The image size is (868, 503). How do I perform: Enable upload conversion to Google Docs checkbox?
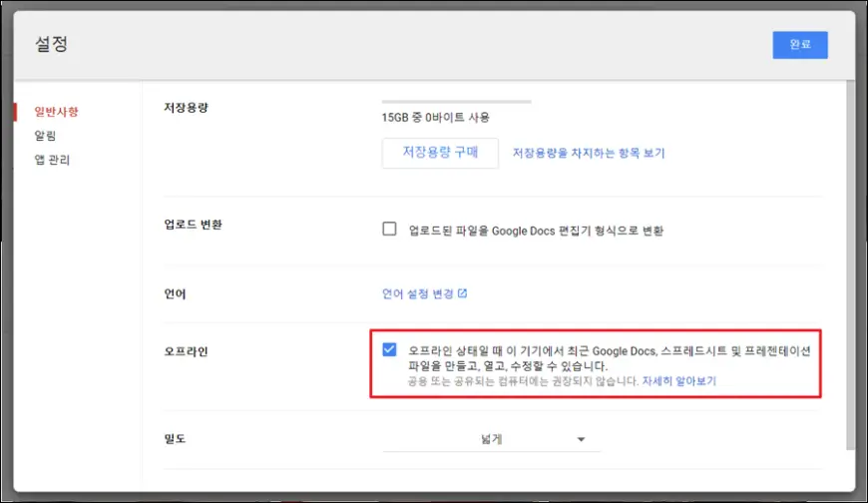click(x=389, y=229)
